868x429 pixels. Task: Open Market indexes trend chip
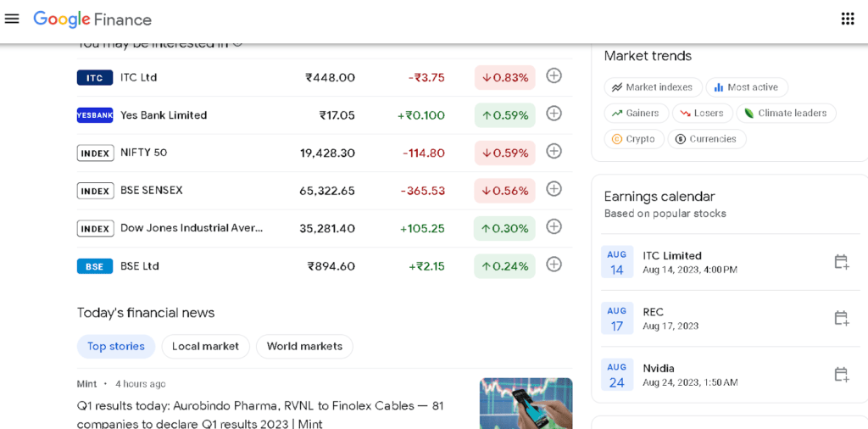pos(654,87)
